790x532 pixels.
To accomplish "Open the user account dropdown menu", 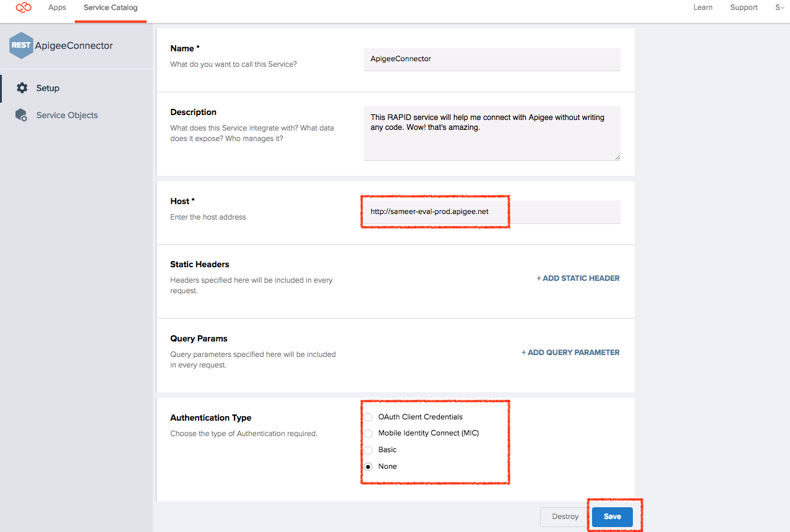I will (x=778, y=7).
